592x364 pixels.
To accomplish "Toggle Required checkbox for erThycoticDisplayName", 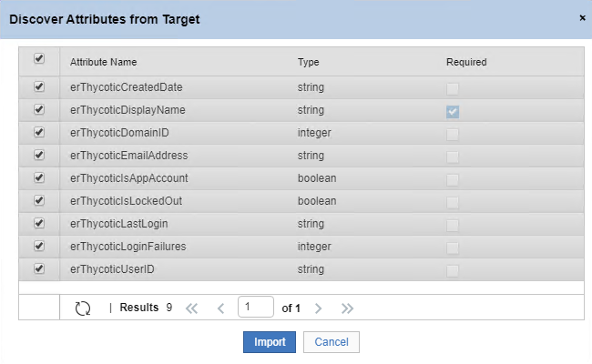I will tap(453, 112).
